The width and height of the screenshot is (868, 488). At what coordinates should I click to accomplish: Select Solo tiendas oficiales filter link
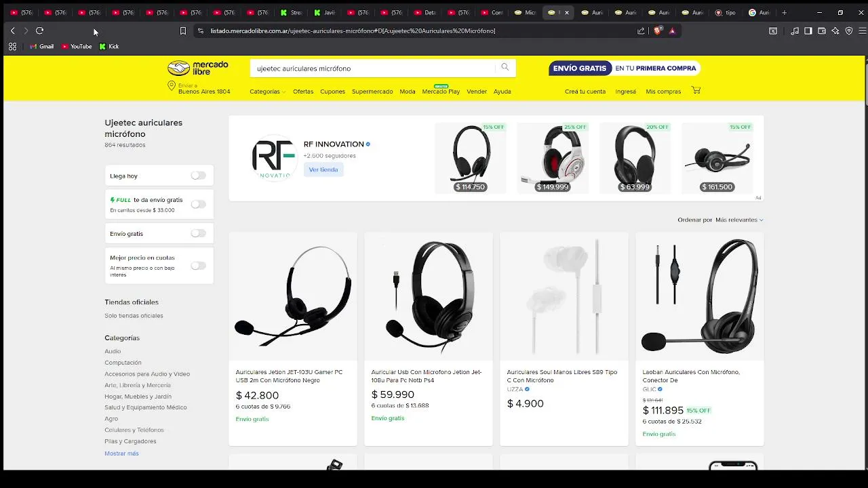[x=134, y=316]
